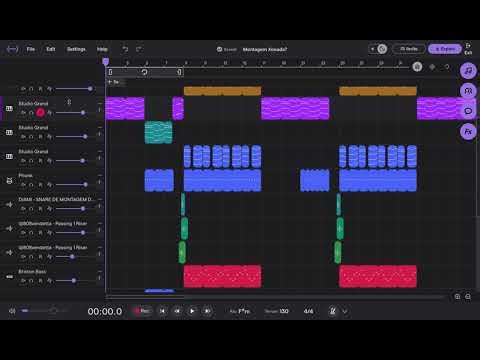The width and height of the screenshot is (480, 360).
Task: Exit the studio with Exit icon
Action: tap(468, 49)
